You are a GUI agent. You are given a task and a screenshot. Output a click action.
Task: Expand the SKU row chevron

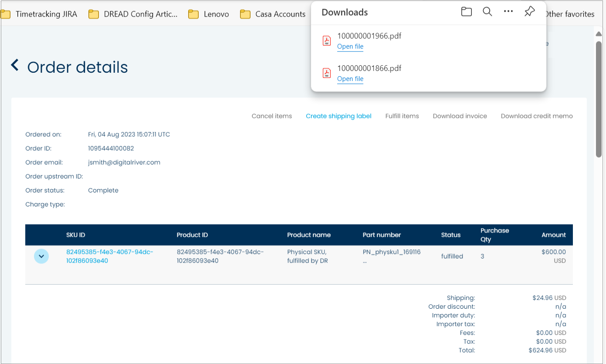click(41, 256)
